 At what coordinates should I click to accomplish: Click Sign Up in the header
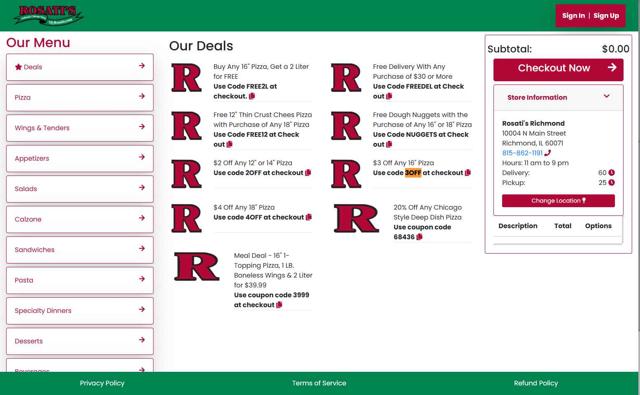[606, 16]
